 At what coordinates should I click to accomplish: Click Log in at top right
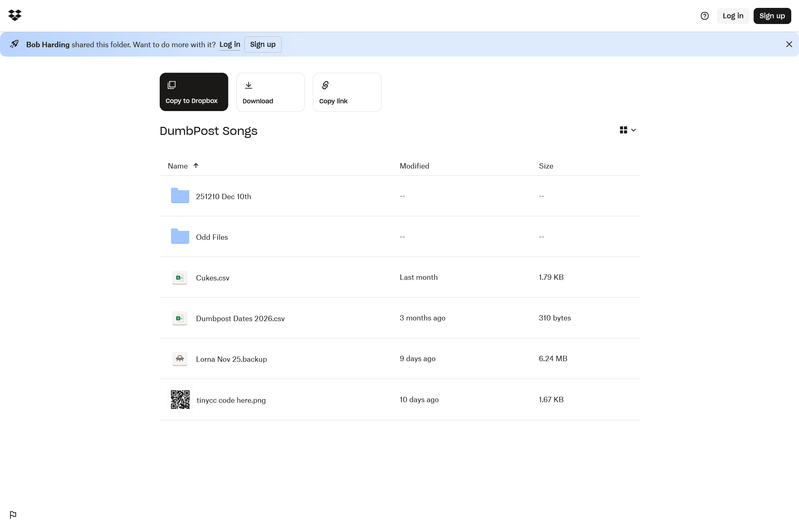point(733,16)
